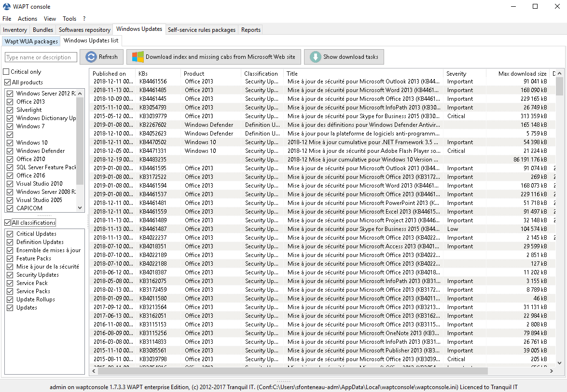567x392 pixels.
Task: Click the products list scroll down arrow
Action: tap(80, 208)
